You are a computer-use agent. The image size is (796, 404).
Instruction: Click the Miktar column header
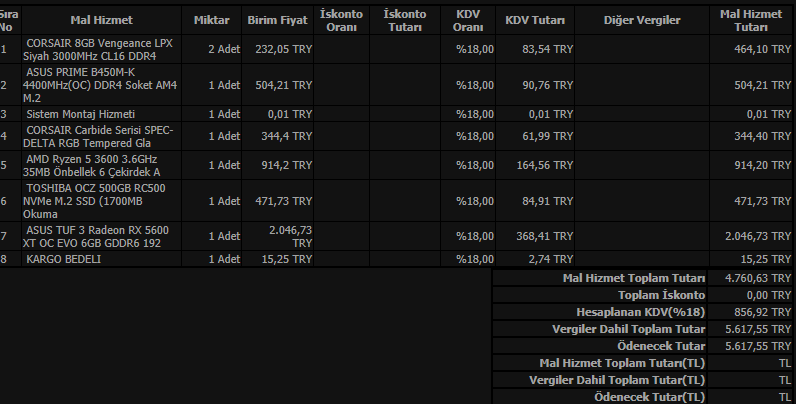212,20
